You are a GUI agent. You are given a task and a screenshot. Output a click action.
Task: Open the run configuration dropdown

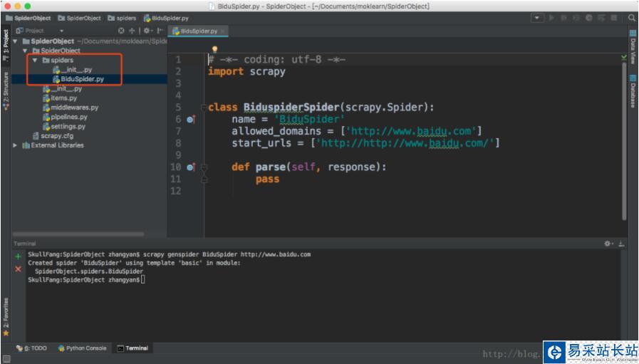(x=537, y=18)
